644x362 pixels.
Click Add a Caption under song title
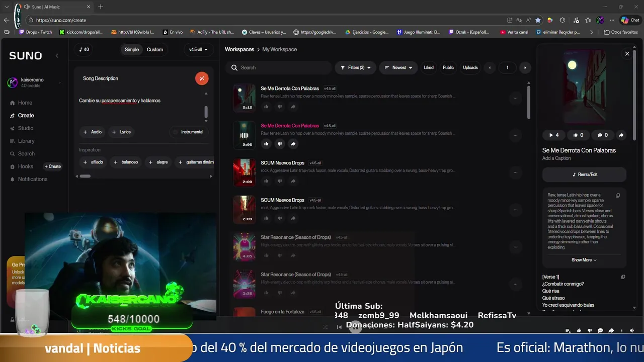pyautogui.click(x=556, y=158)
